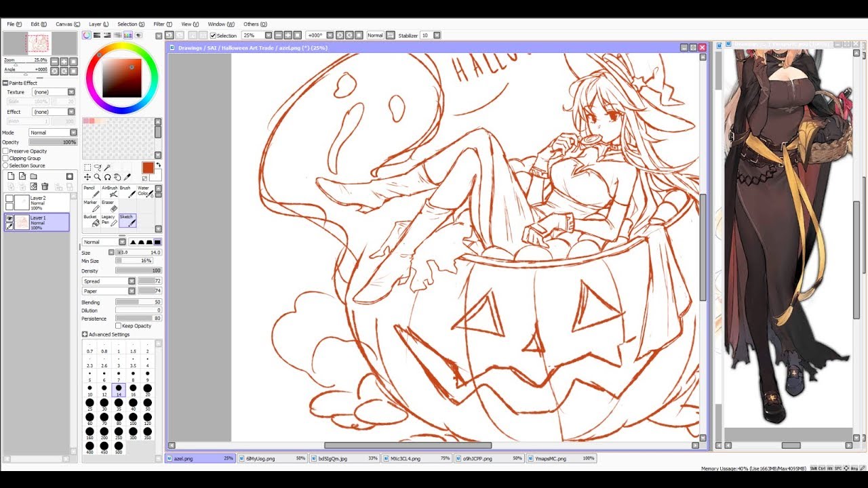This screenshot has width=868, height=488.
Task: Toggle the Selection visibility checkbox
Action: point(213,35)
